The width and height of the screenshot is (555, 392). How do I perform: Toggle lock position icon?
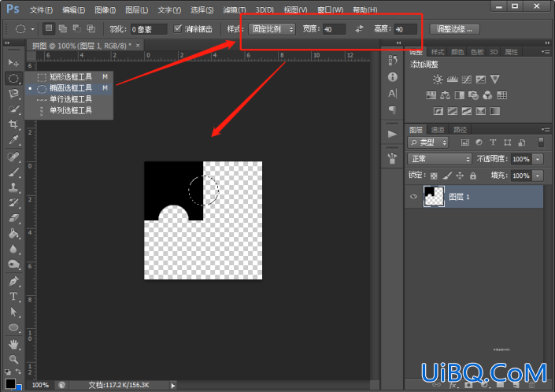tap(460, 176)
